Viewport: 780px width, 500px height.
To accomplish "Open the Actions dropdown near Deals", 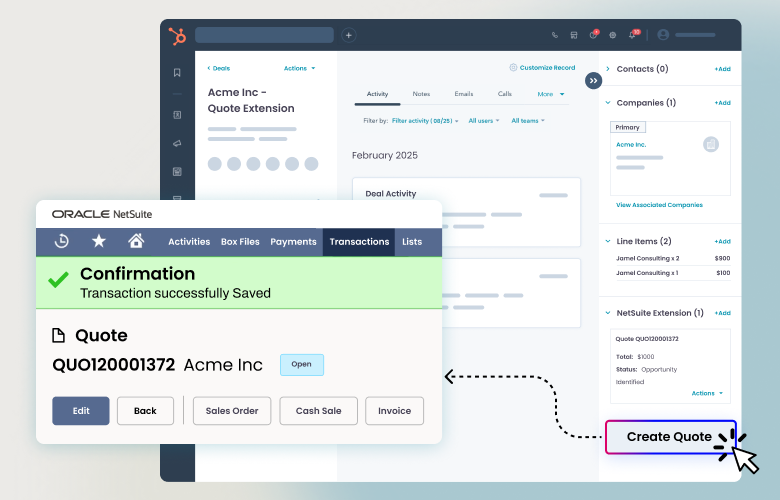I will pyautogui.click(x=299, y=68).
